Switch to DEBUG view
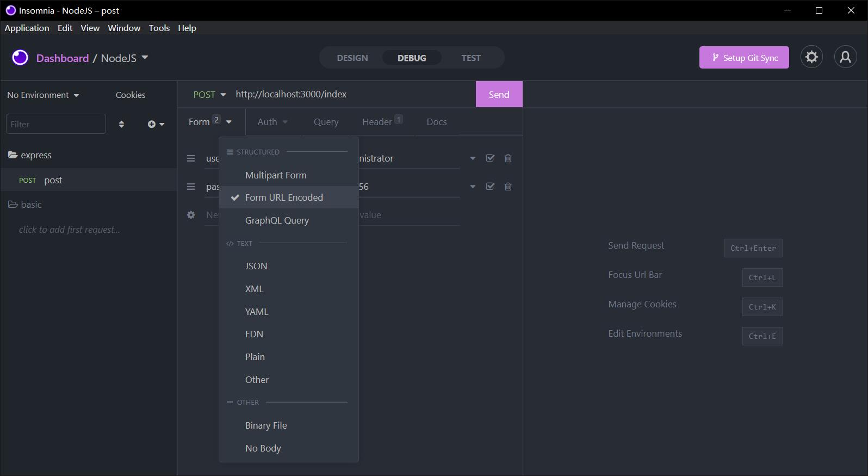Screen dimensions: 868x476 pyautogui.click(x=412, y=58)
